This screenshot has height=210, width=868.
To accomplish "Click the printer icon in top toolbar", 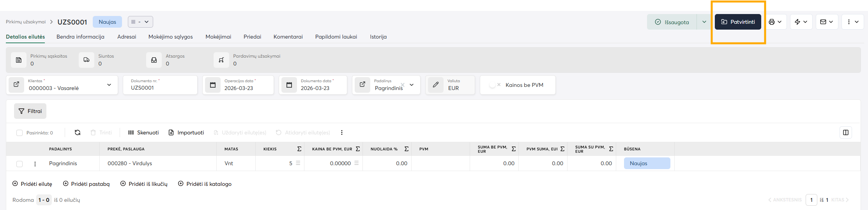I will point(772,22).
